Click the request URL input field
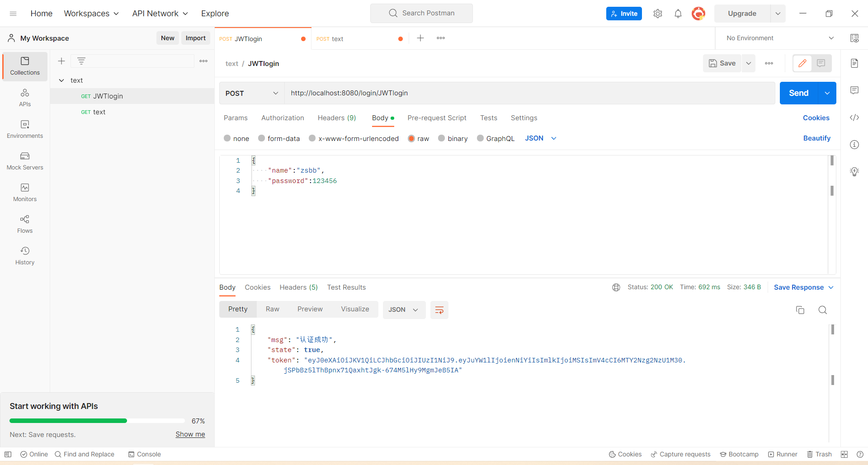The width and height of the screenshot is (868, 465). point(530,93)
